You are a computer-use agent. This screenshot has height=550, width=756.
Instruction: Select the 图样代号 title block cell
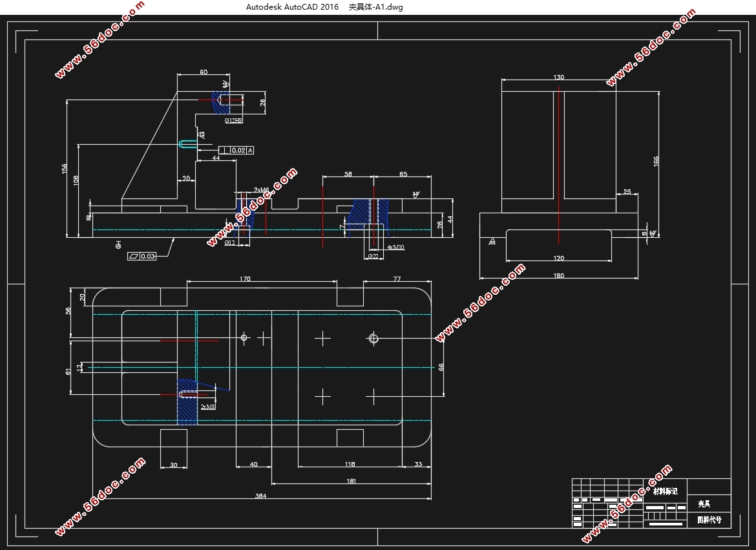[x=709, y=520]
